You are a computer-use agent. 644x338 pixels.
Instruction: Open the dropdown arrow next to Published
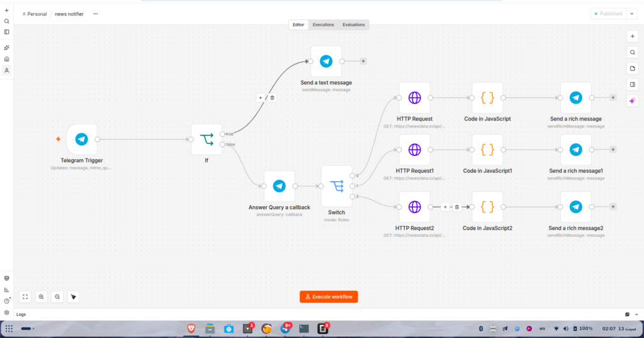coord(632,14)
